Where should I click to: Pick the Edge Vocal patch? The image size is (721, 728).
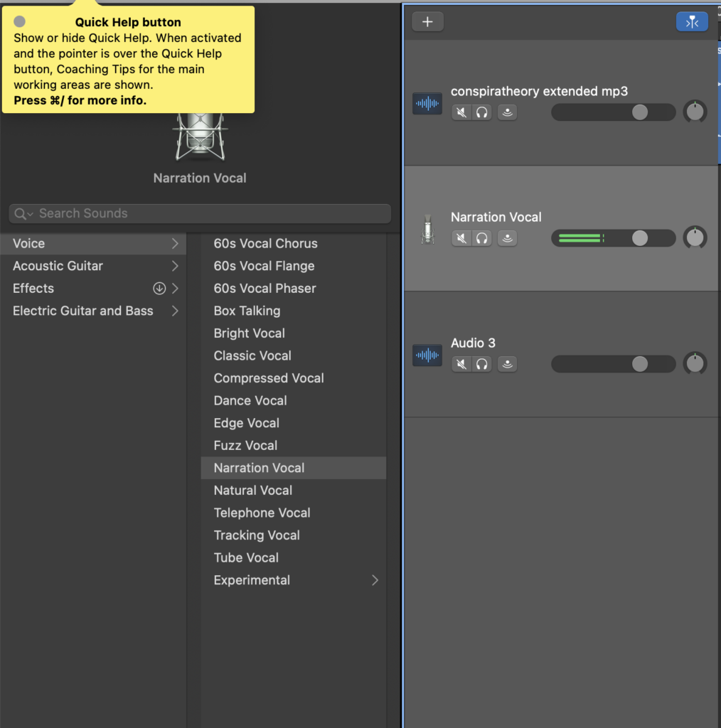point(294,423)
